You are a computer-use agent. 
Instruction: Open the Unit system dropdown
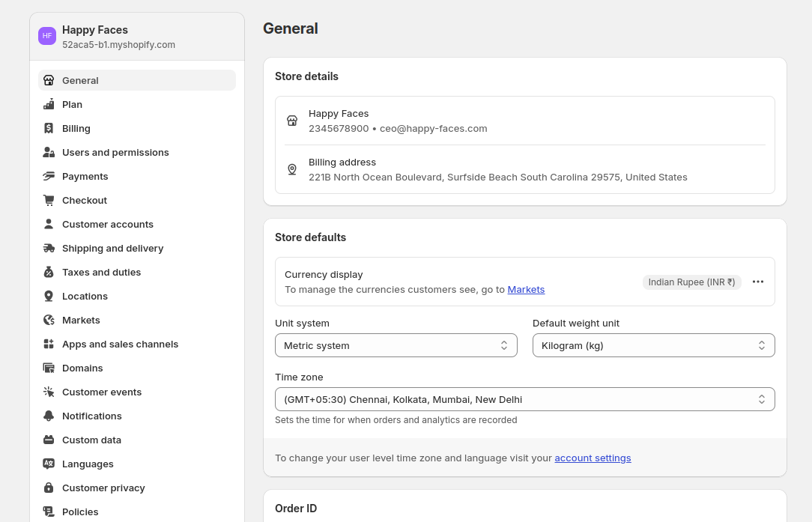[x=396, y=345]
